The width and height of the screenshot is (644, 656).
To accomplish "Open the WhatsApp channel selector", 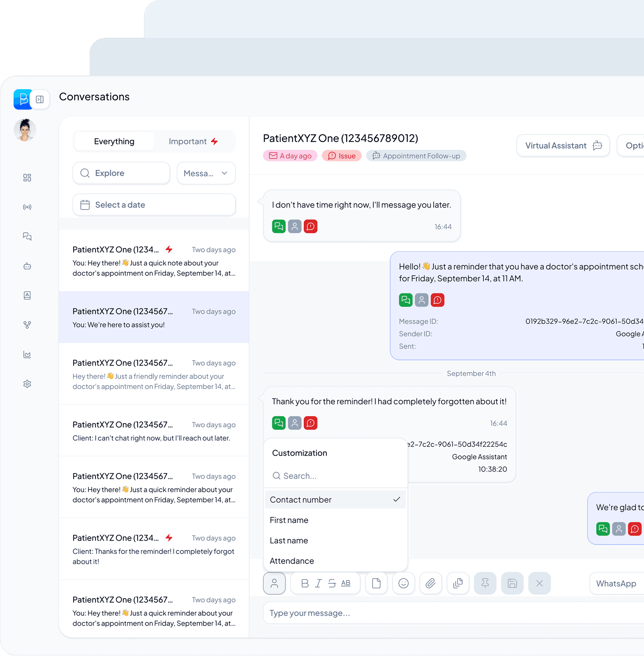I will pyautogui.click(x=616, y=583).
